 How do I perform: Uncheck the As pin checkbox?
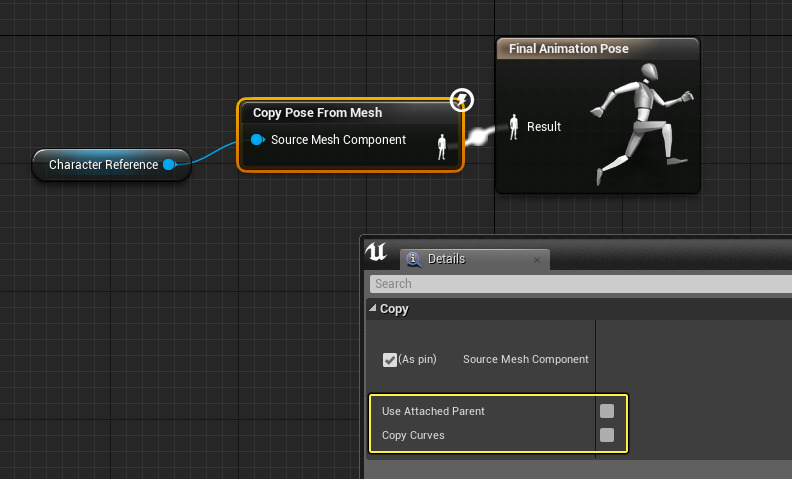coord(390,359)
